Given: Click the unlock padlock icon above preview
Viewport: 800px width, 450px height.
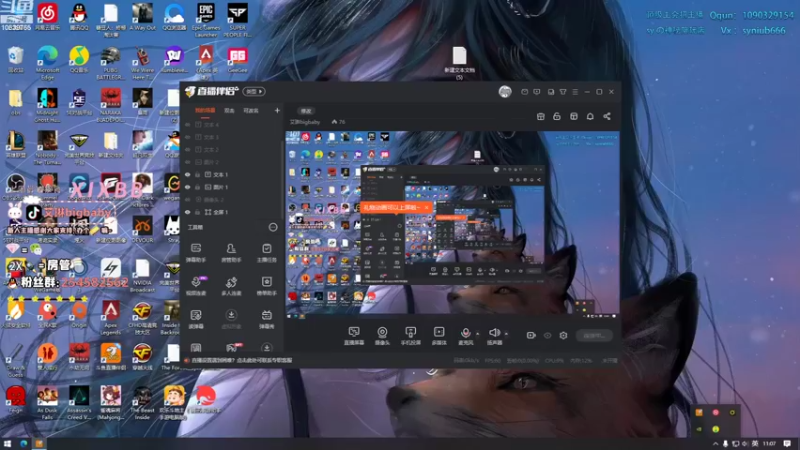Looking at the screenshot, I should [557, 116].
